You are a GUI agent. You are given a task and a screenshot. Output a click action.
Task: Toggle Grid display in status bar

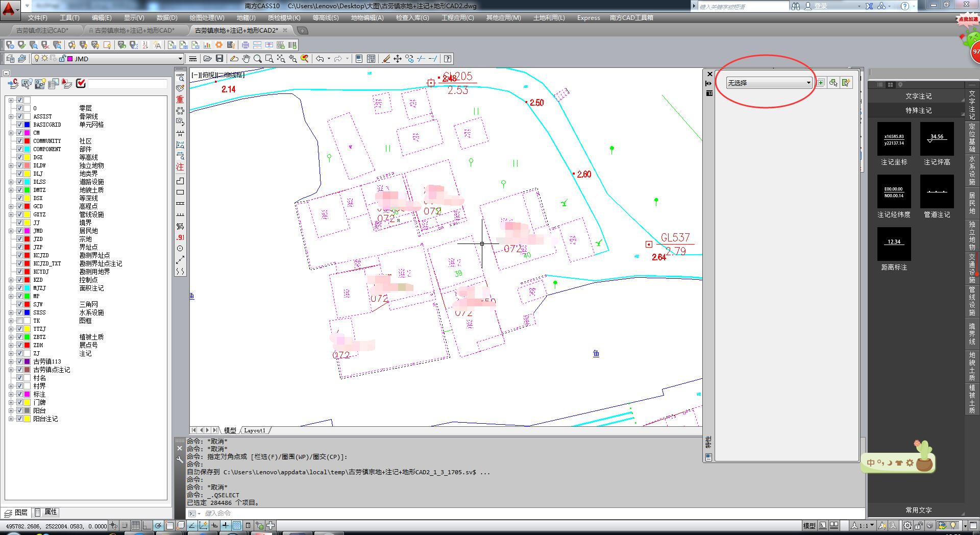[135, 525]
